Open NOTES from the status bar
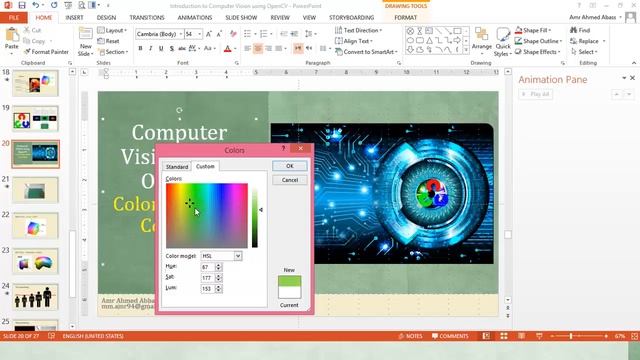This screenshot has width=640, height=360. [410, 336]
